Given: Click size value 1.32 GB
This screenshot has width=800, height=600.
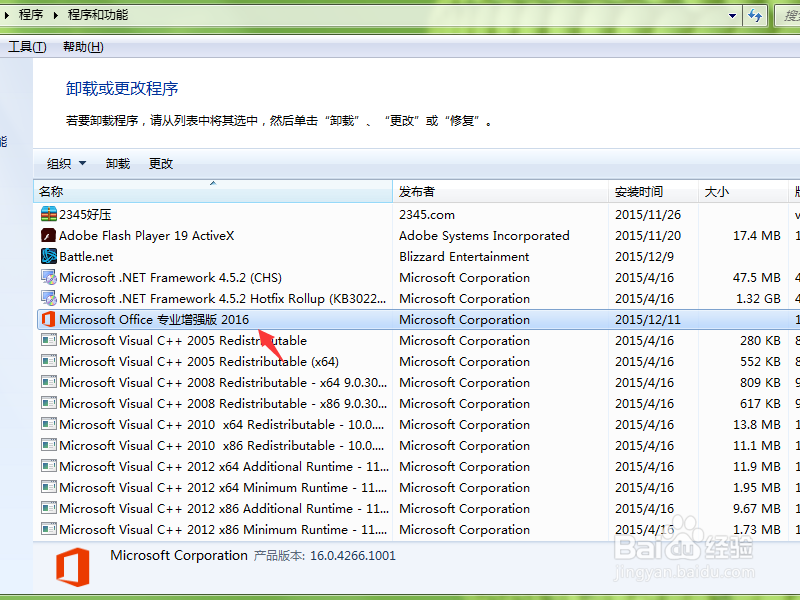Looking at the screenshot, I should click(x=758, y=298).
